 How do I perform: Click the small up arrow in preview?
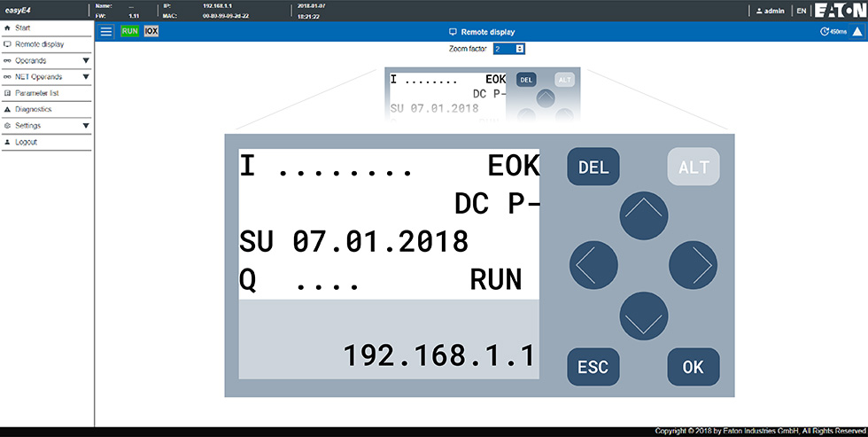(x=546, y=98)
